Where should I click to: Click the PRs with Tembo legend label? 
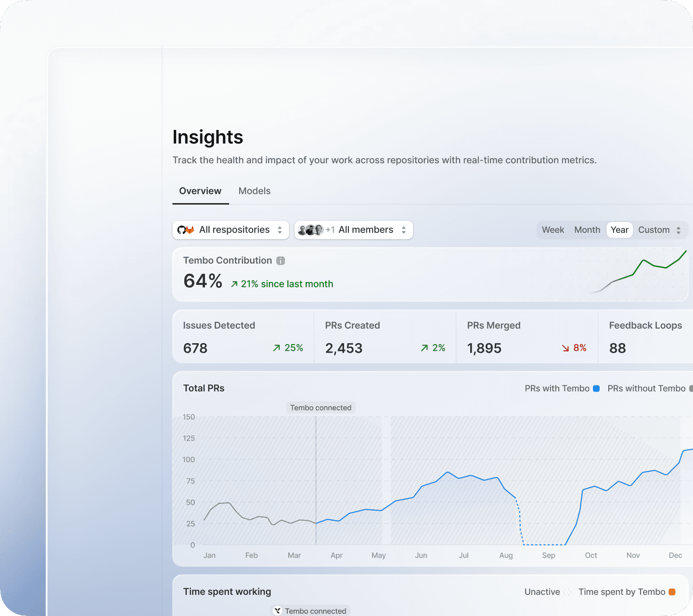point(557,388)
